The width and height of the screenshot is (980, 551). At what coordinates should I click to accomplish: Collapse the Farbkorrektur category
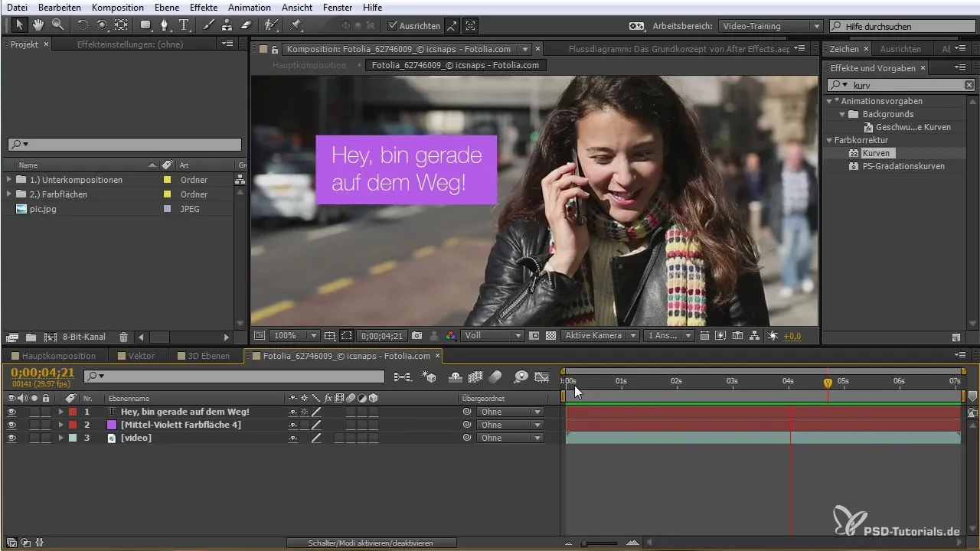click(x=829, y=140)
